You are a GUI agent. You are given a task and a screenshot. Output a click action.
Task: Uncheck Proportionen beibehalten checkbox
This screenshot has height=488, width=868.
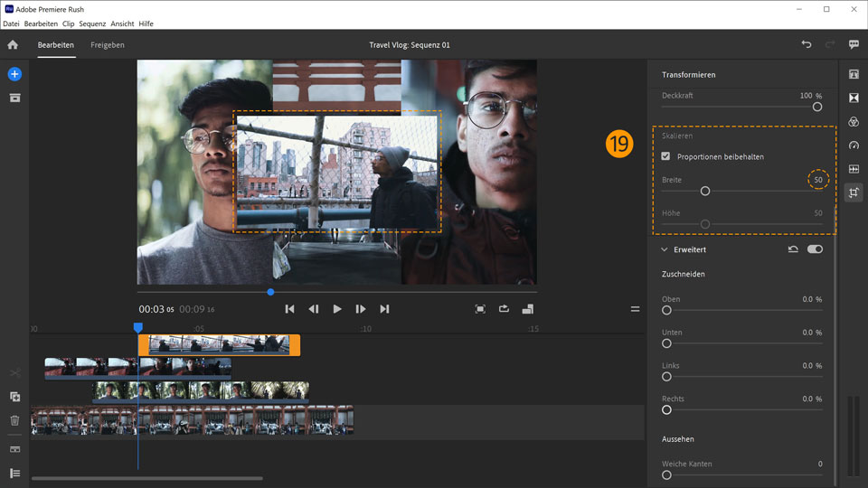(666, 156)
